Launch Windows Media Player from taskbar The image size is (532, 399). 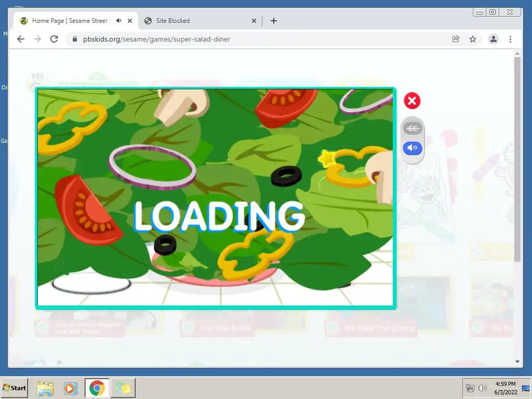(71, 388)
